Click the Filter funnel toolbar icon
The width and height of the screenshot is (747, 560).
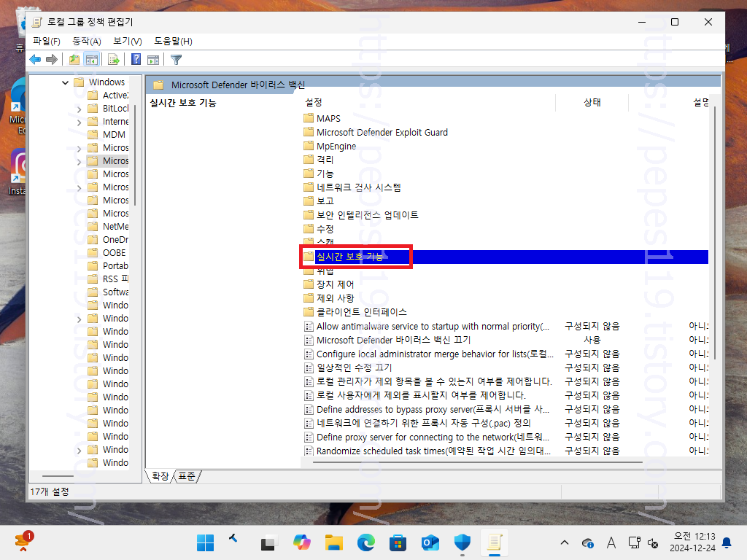click(x=177, y=60)
